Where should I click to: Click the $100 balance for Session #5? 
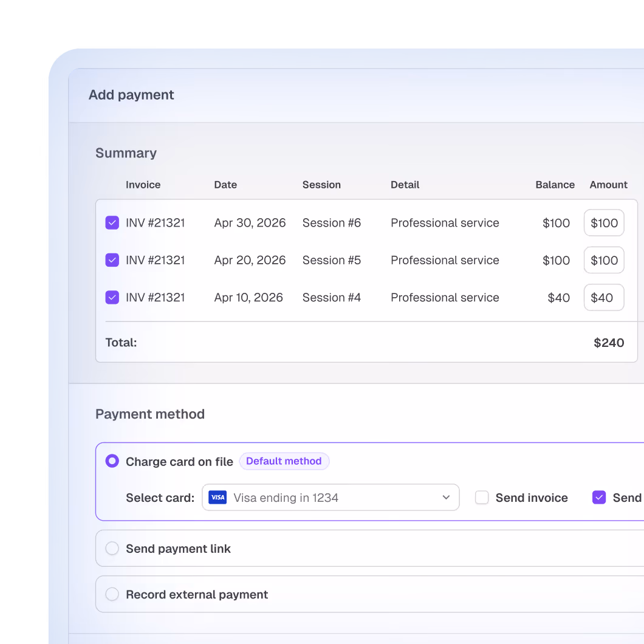click(556, 261)
